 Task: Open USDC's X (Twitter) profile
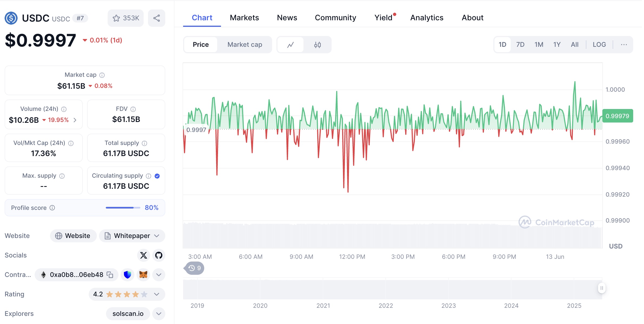point(144,255)
